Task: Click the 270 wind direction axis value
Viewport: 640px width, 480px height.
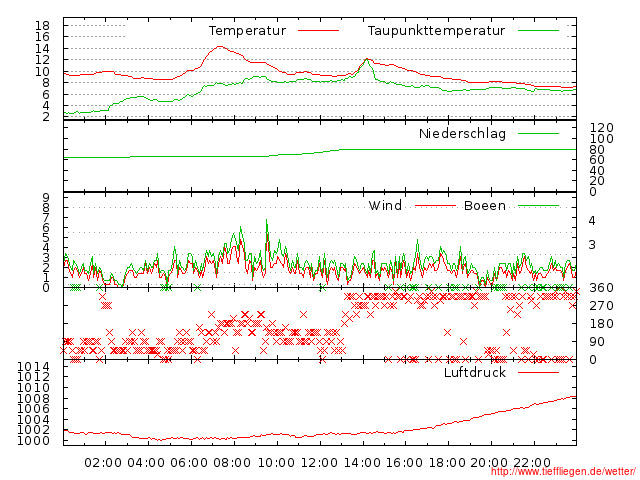Action: click(601, 306)
